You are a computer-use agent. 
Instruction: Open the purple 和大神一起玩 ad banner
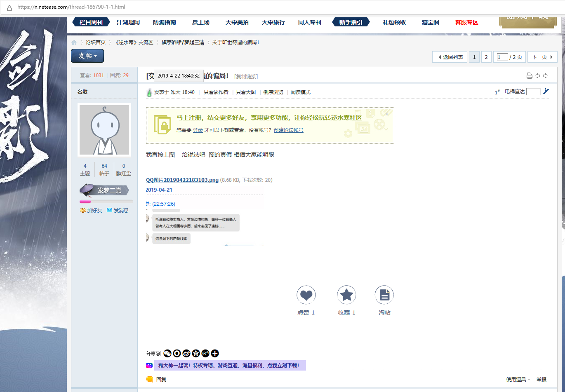(230, 366)
